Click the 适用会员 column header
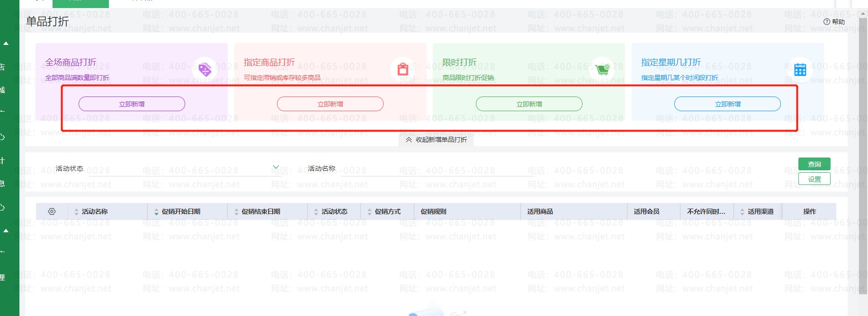The image size is (868, 316). coord(646,211)
